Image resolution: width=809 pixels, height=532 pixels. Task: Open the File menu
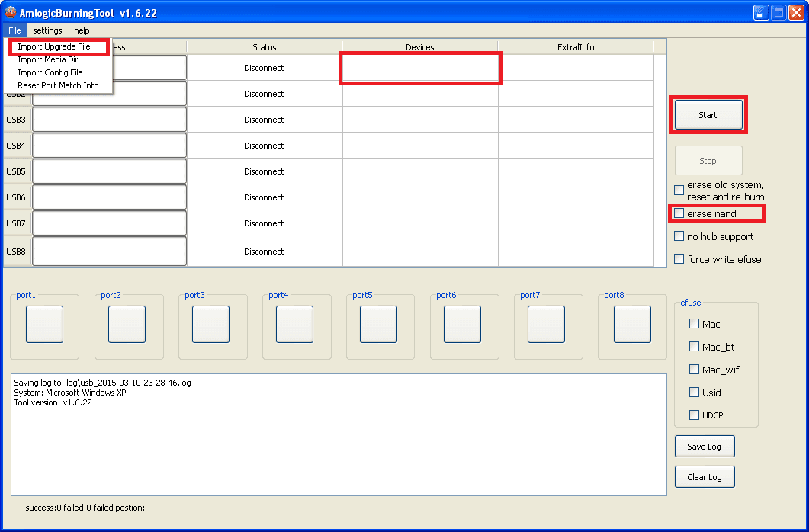click(x=14, y=30)
